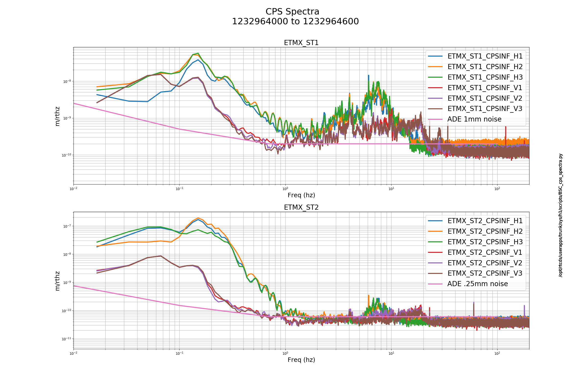588x392 pixels.
Task: Select the '1232964000 to 1232964600' time range text
Action: coord(295,22)
